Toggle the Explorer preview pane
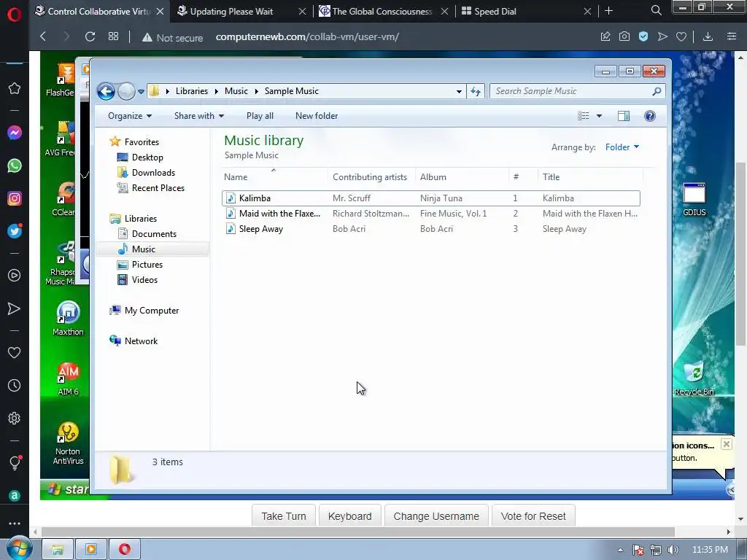 tap(624, 116)
